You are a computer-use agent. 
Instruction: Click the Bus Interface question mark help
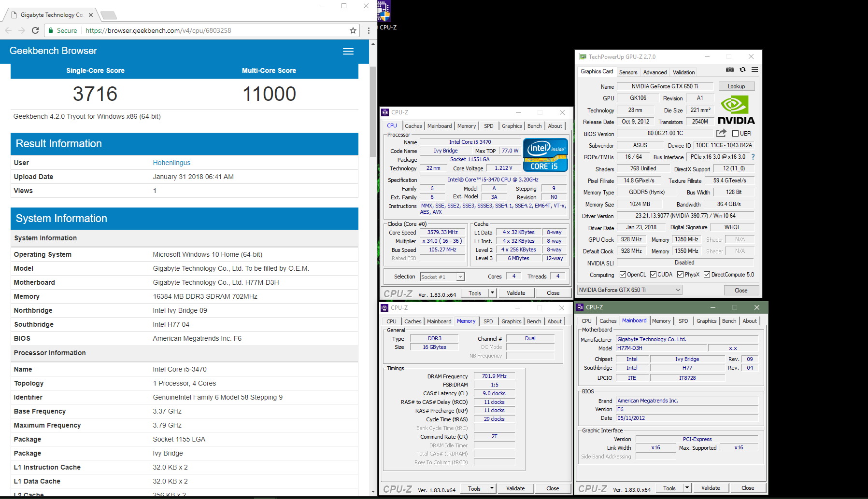pos(753,157)
